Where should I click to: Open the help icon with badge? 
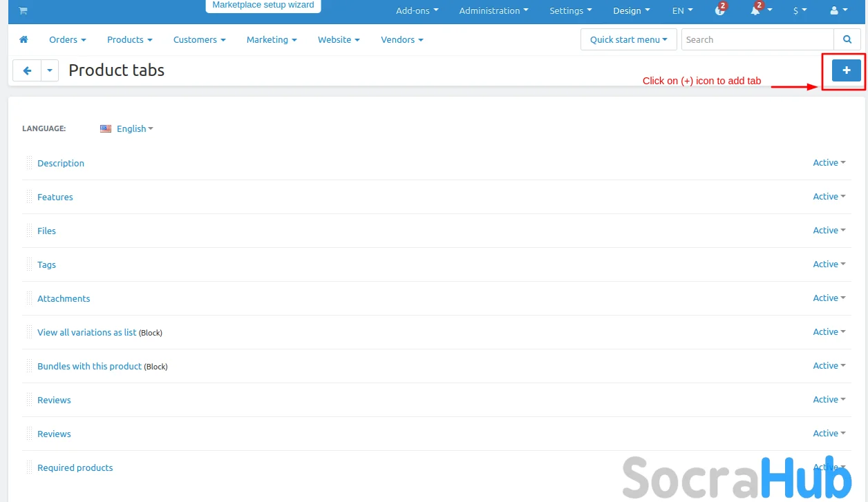coord(719,11)
